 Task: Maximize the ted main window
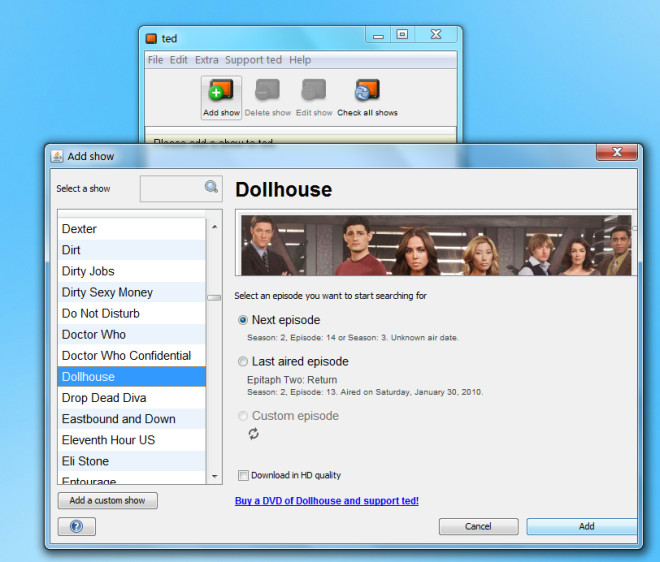[402, 35]
